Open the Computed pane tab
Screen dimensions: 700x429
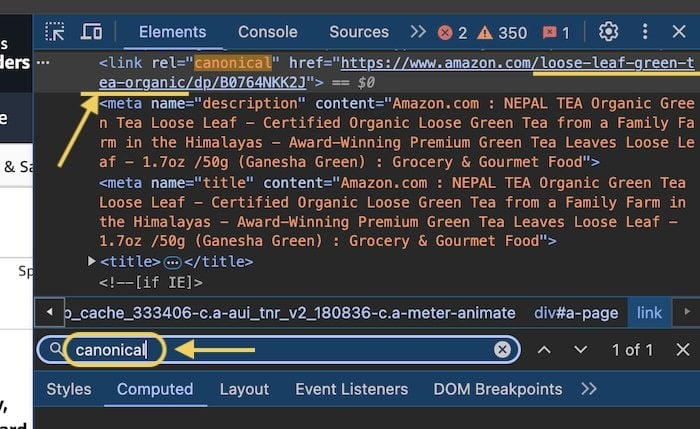[155, 389]
